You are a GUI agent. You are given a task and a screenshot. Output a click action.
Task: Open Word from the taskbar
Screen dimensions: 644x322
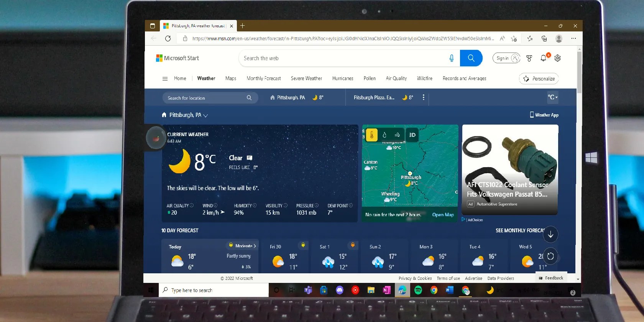tap(450, 290)
